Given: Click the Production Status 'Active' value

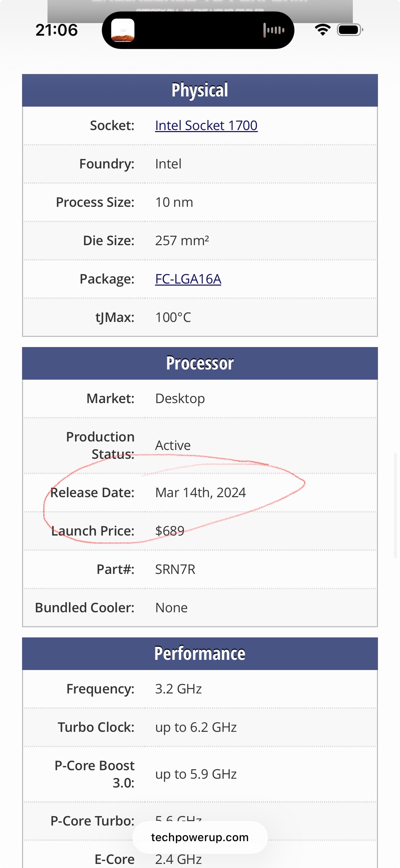Looking at the screenshot, I should pyautogui.click(x=173, y=446).
